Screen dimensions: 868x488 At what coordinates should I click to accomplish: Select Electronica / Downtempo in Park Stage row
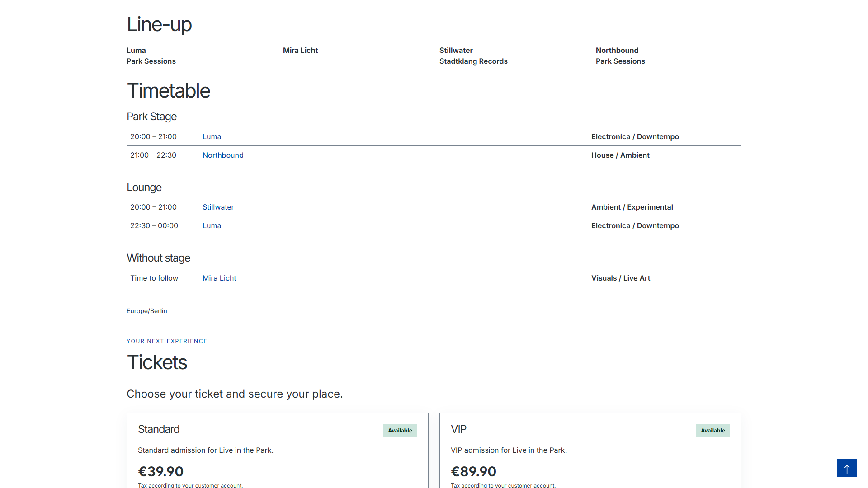point(635,136)
